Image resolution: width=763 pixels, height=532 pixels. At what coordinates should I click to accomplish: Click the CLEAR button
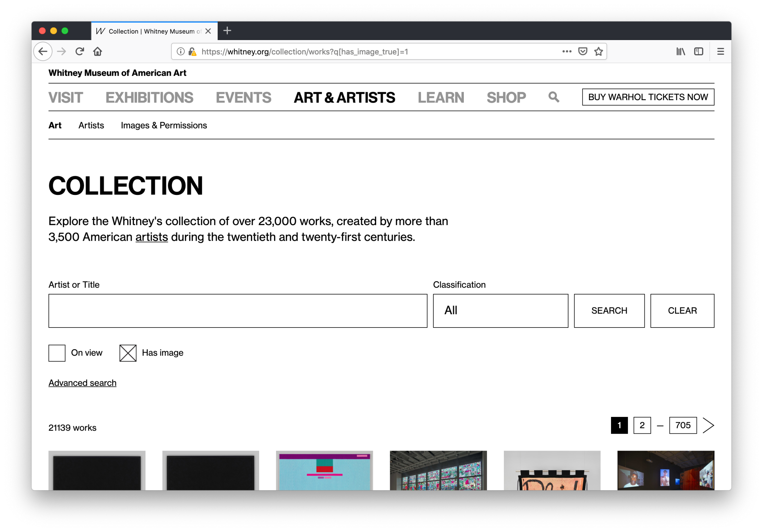click(x=682, y=311)
